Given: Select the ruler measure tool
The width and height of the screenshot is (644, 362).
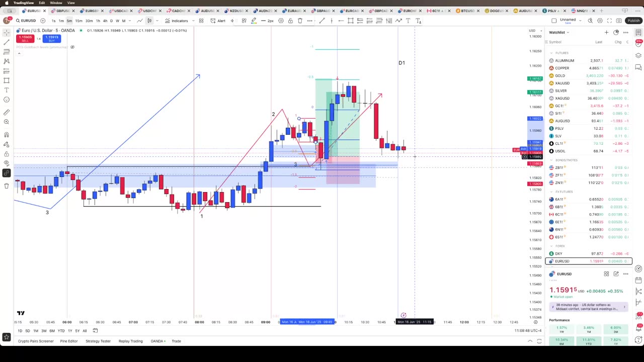Looking at the screenshot, I should 7,112.
